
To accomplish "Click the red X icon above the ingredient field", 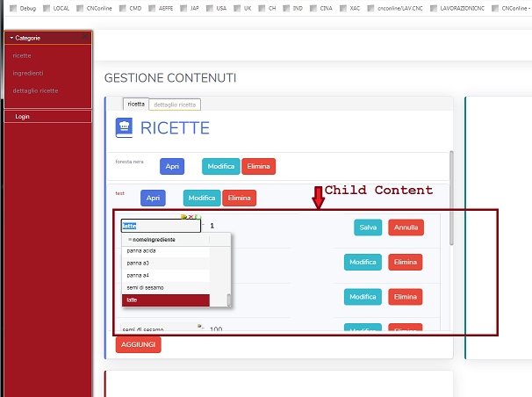I will (x=191, y=216).
